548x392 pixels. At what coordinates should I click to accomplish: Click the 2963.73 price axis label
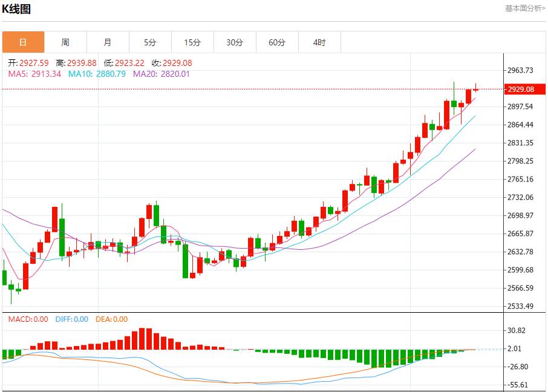click(520, 70)
